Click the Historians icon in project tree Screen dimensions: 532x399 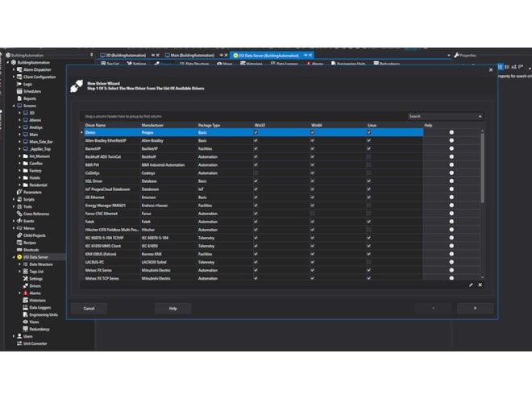pyautogui.click(x=24, y=300)
